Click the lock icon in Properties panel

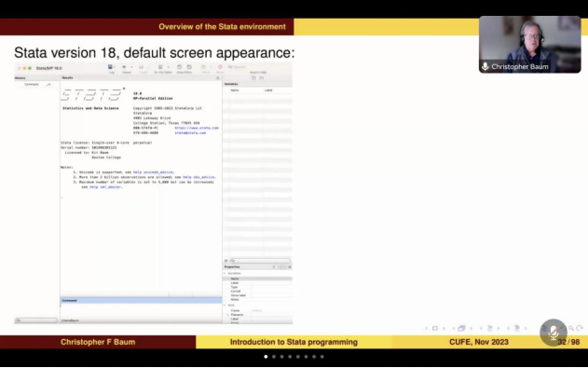[x=274, y=266]
